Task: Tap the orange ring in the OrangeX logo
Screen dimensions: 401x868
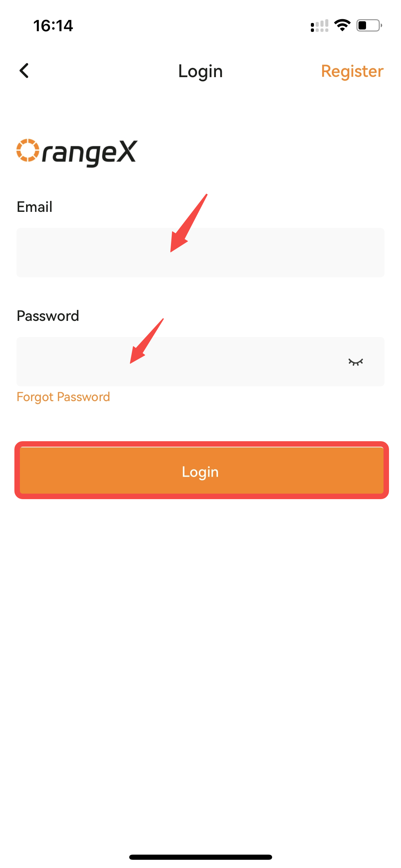Action: 28,150
